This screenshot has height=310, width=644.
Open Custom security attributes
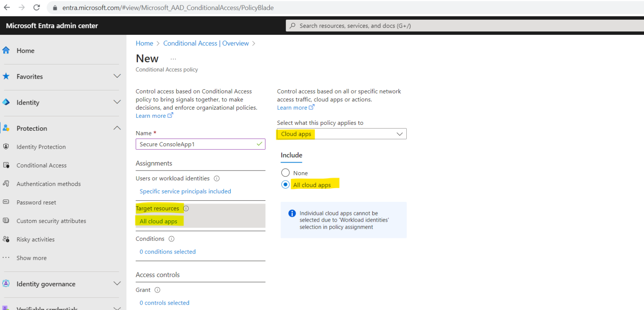click(51, 221)
